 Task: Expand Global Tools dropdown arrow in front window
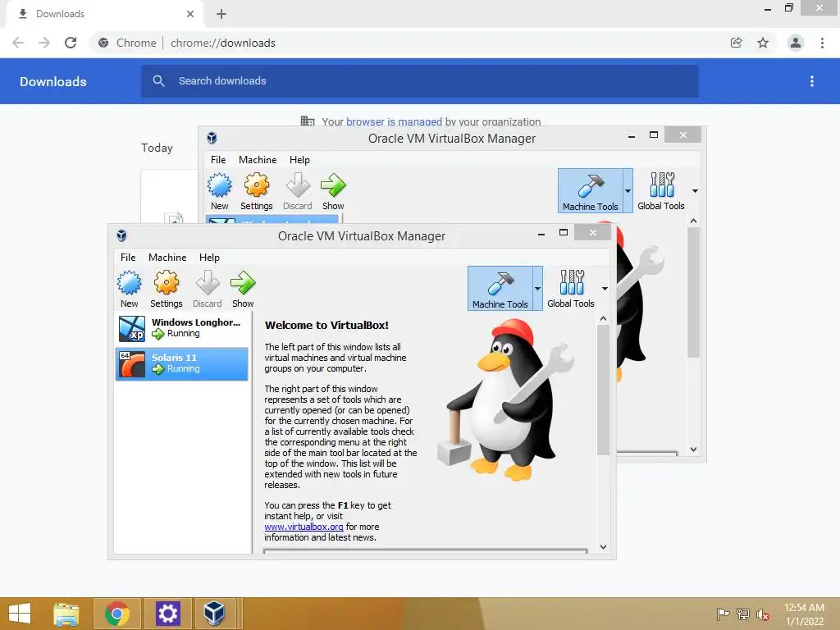click(605, 289)
